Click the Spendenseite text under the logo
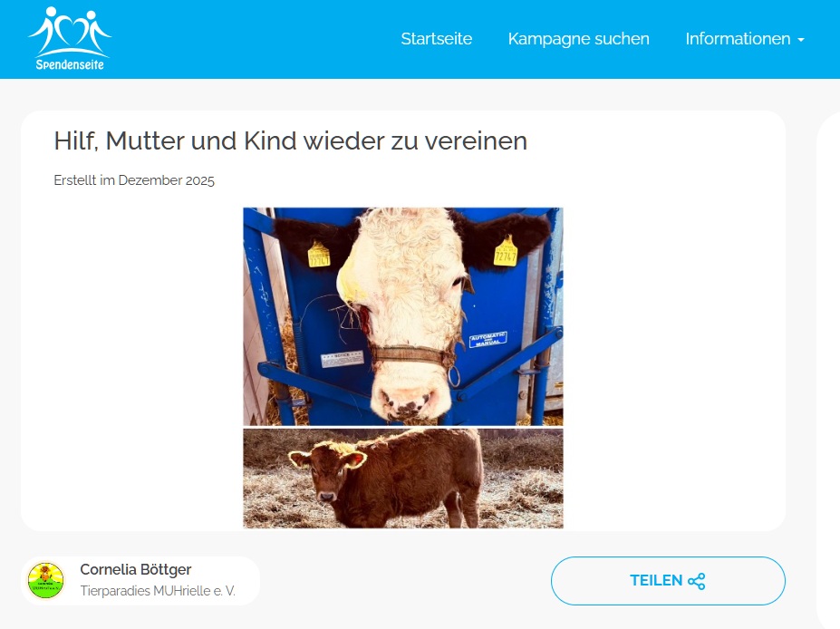This screenshot has width=840, height=629. tap(70, 65)
